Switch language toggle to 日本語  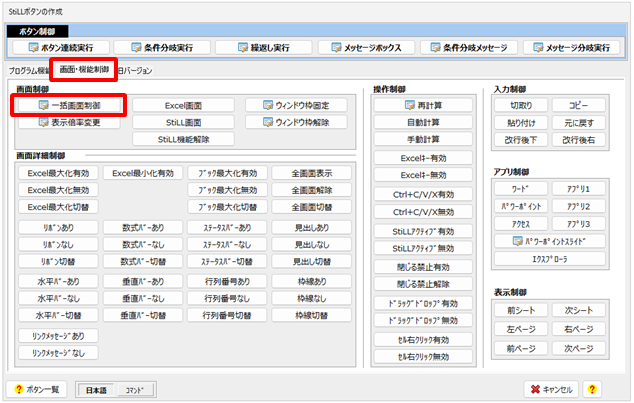pos(95,389)
